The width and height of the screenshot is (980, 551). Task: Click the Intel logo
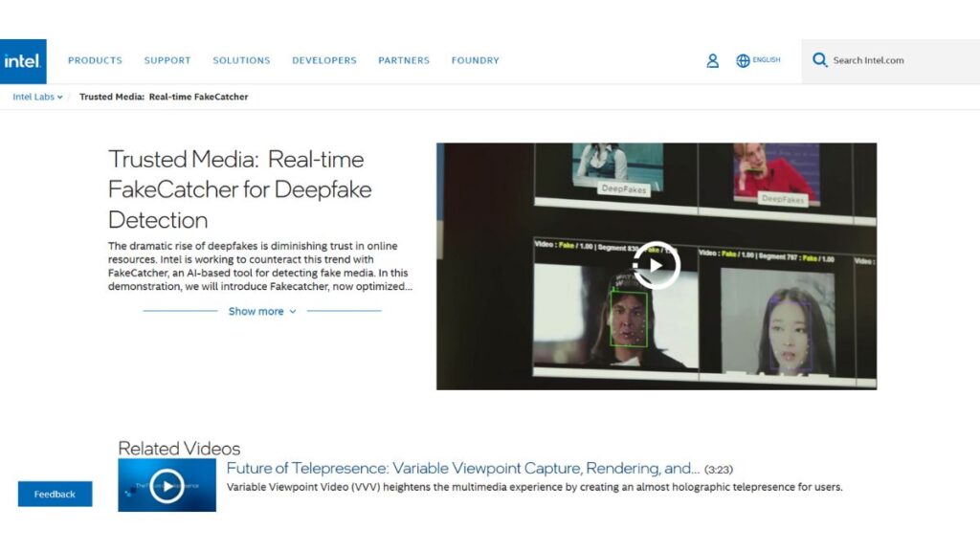[23, 61]
